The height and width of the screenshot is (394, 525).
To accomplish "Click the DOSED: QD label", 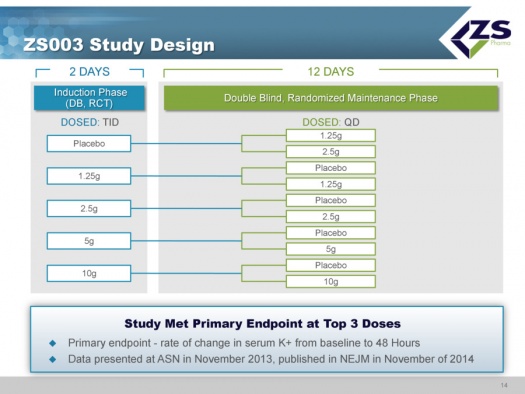I will pyautogui.click(x=331, y=122).
